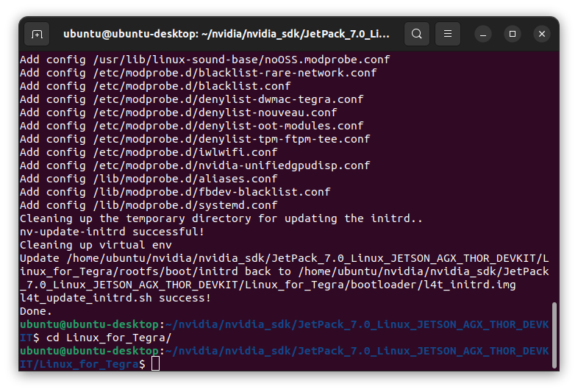Click the denylist-tpm-ftpm-tee.conf line

195,140
